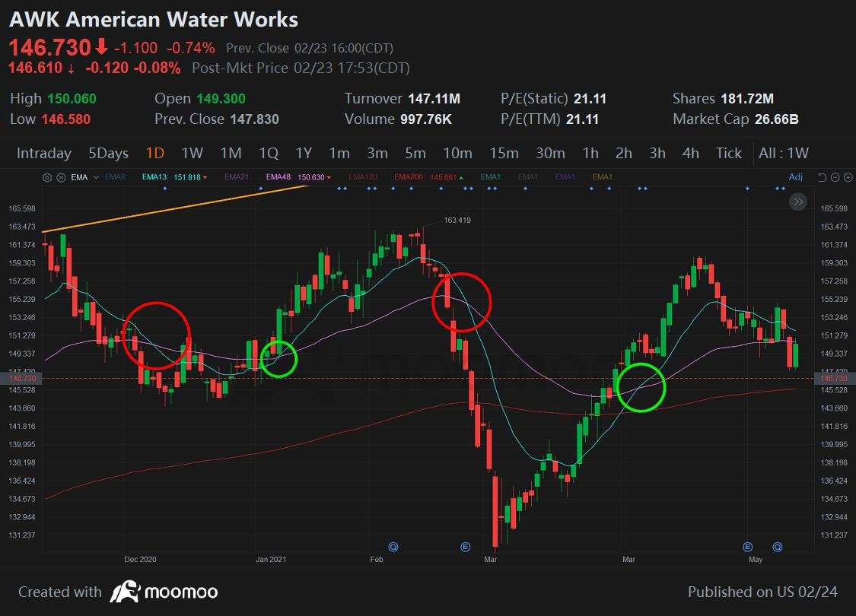Click the Prev. Close value 147.830
The height and width of the screenshot is (616, 856).
point(254,119)
